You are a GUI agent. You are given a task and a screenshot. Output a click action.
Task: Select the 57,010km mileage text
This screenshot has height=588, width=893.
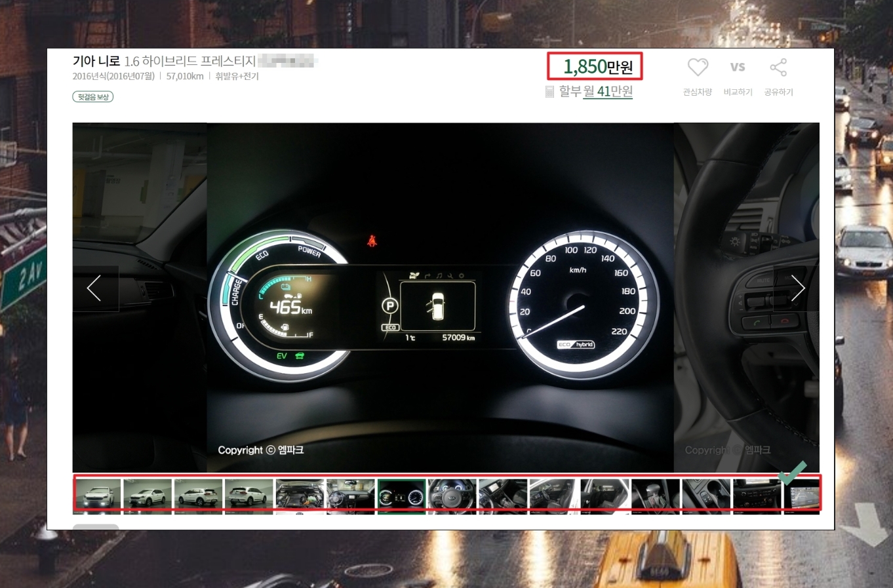tap(185, 77)
